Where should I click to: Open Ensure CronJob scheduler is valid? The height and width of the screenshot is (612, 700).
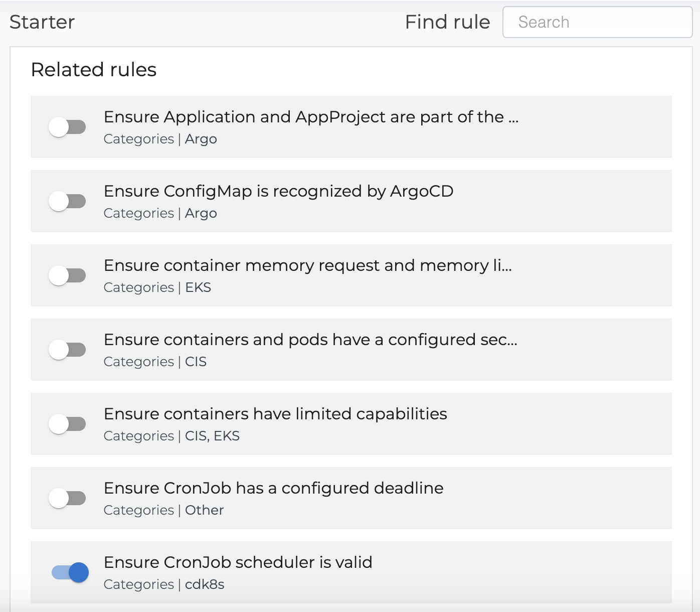[x=238, y=562]
